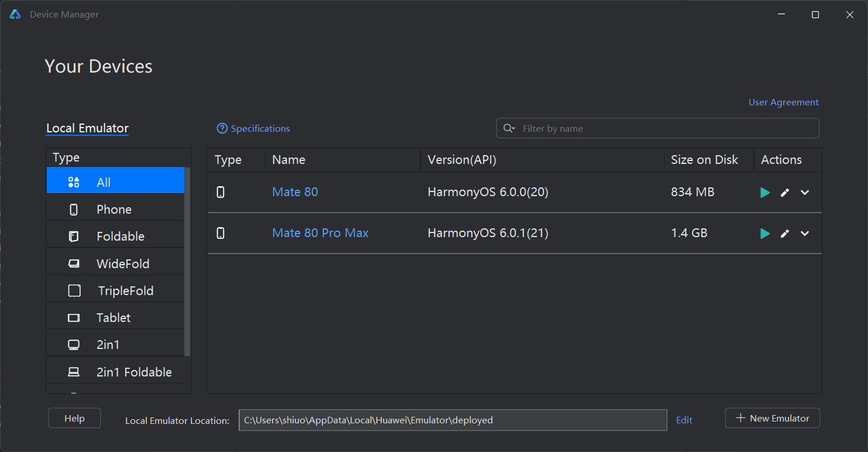Pick the TripleFold device type
Screen dimensions: 868x452
point(115,290)
